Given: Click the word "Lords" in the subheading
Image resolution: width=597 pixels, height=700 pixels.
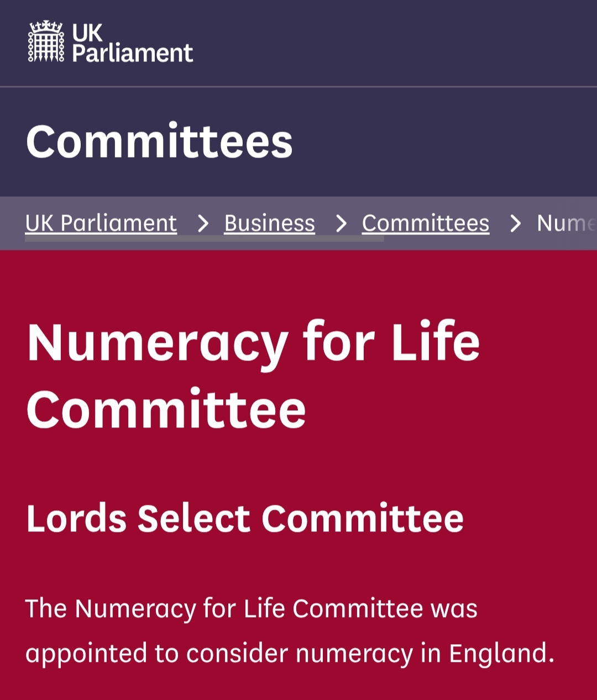Looking at the screenshot, I should tap(76, 519).
